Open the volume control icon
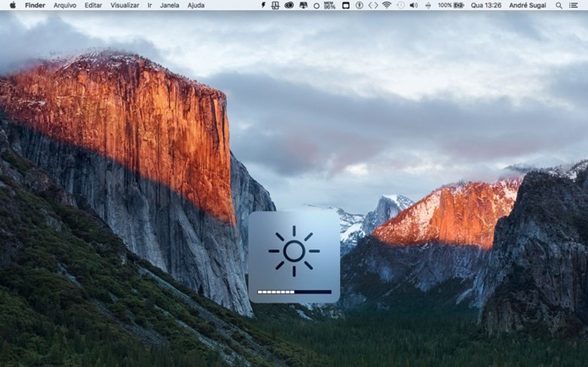The height and width of the screenshot is (367, 588). (x=414, y=5)
